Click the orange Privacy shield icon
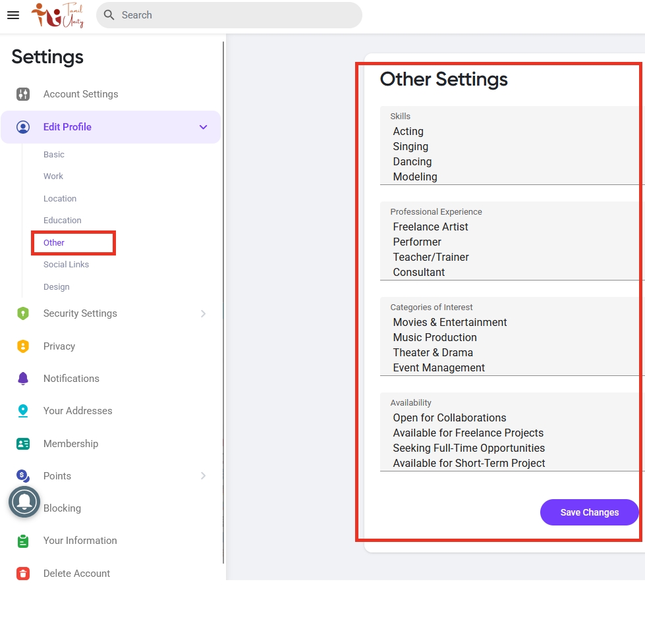 pos(23,346)
